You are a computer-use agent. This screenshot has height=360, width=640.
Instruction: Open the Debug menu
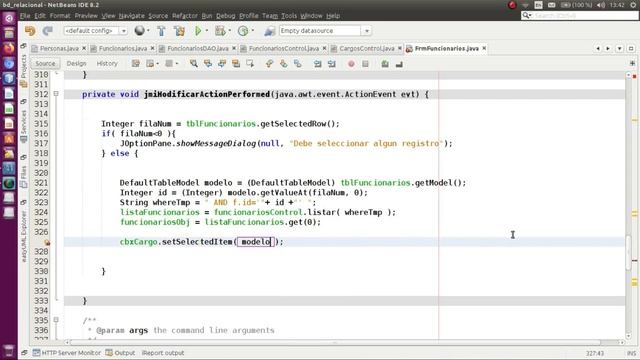(225, 16)
